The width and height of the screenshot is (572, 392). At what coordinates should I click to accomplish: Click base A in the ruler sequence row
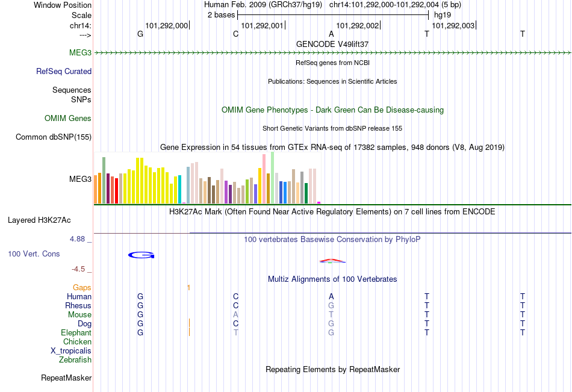coord(331,34)
